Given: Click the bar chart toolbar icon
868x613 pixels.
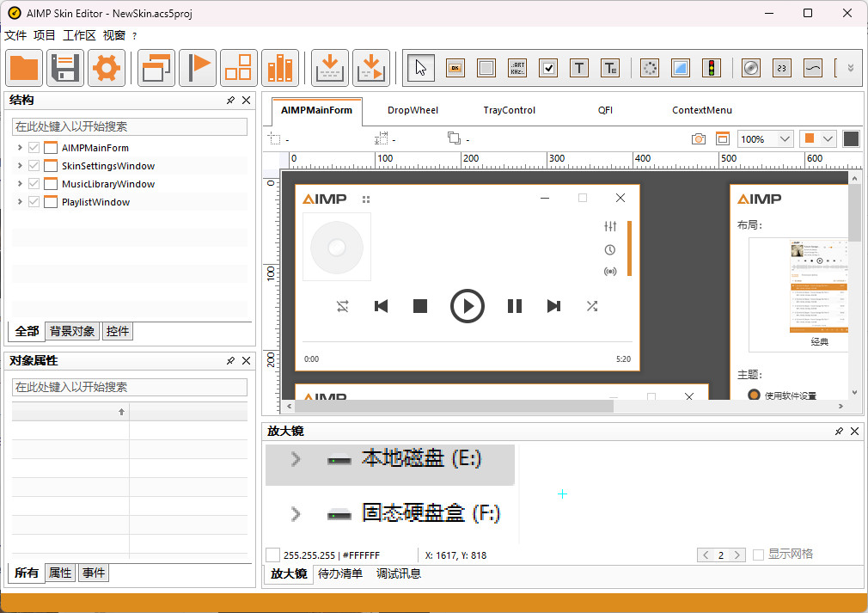Looking at the screenshot, I should 280,68.
